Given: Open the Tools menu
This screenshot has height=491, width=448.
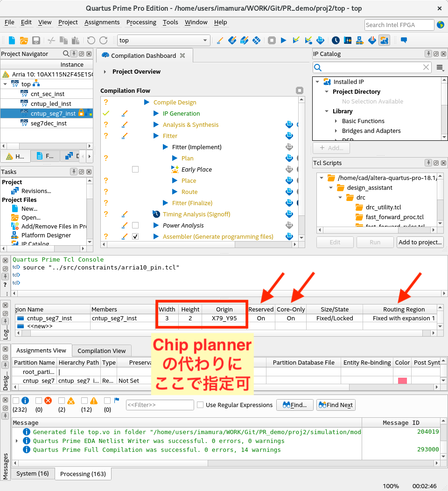Looking at the screenshot, I should click(x=170, y=22).
